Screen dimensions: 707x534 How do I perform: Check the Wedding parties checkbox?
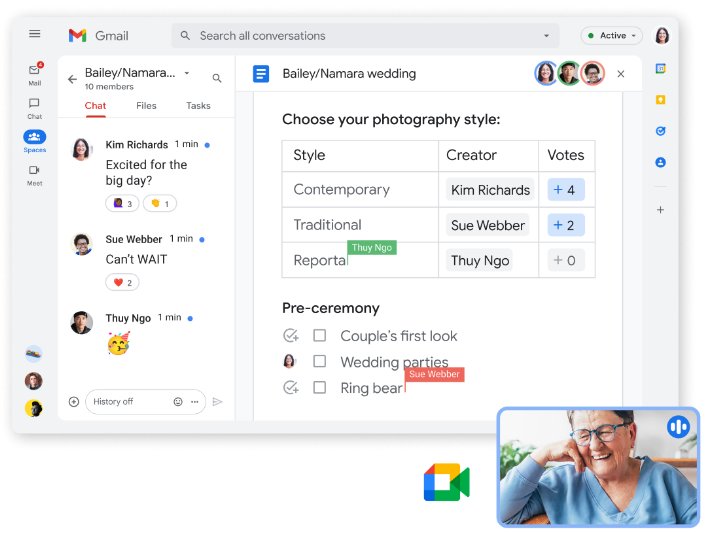click(x=320, y=362)
